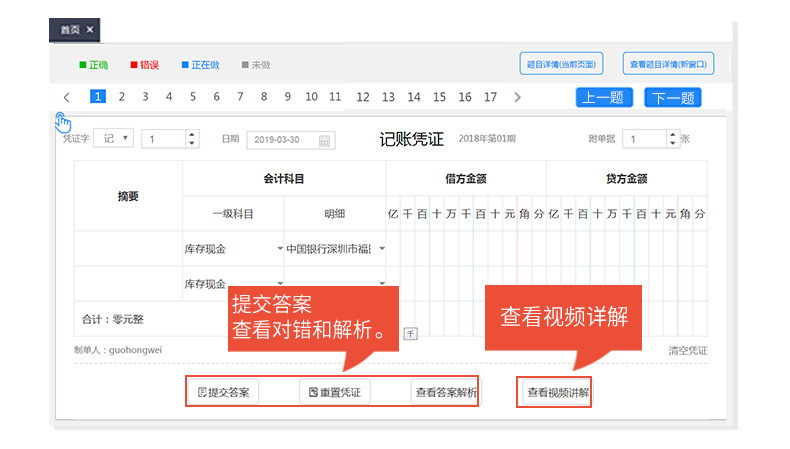Screen dimensions: 790x449
Task: Expand first row 库存现金 account dropdown
Action: tap(280, 248)
